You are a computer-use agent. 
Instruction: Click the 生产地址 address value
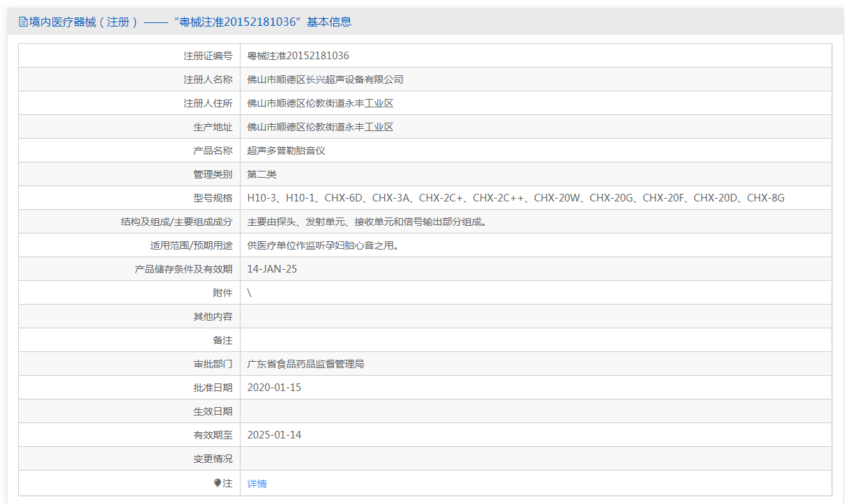[320, 127]
